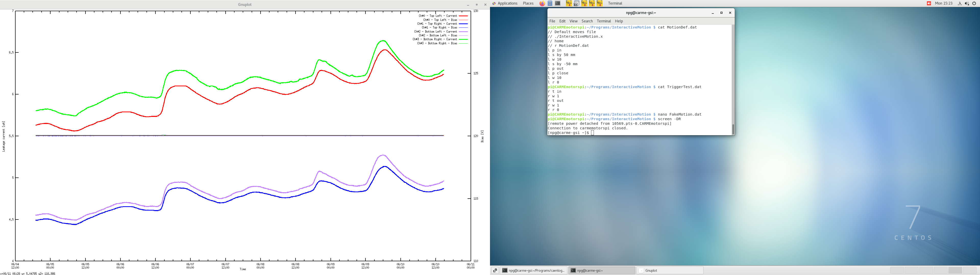This screenshot has height=275, width=980.
Task: Open the terminal's Help menu
Action: 619,21
